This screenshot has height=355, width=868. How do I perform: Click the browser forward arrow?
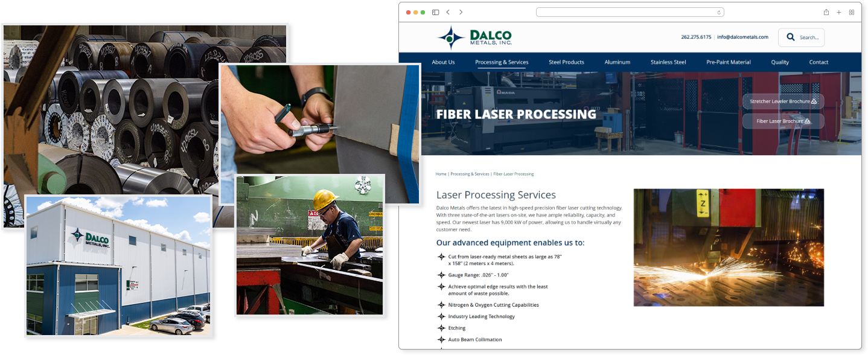(461, 11)
